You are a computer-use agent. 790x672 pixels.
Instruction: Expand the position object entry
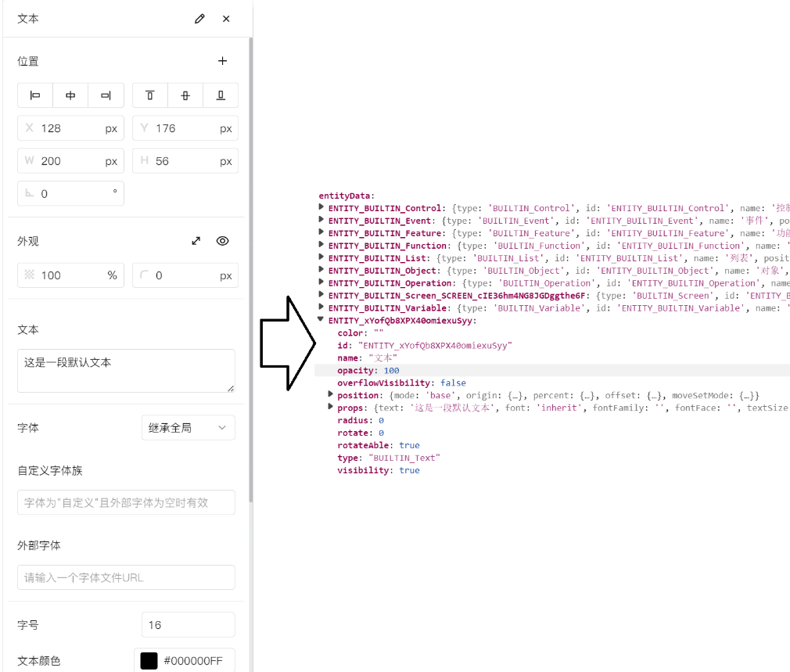(331, 395)
